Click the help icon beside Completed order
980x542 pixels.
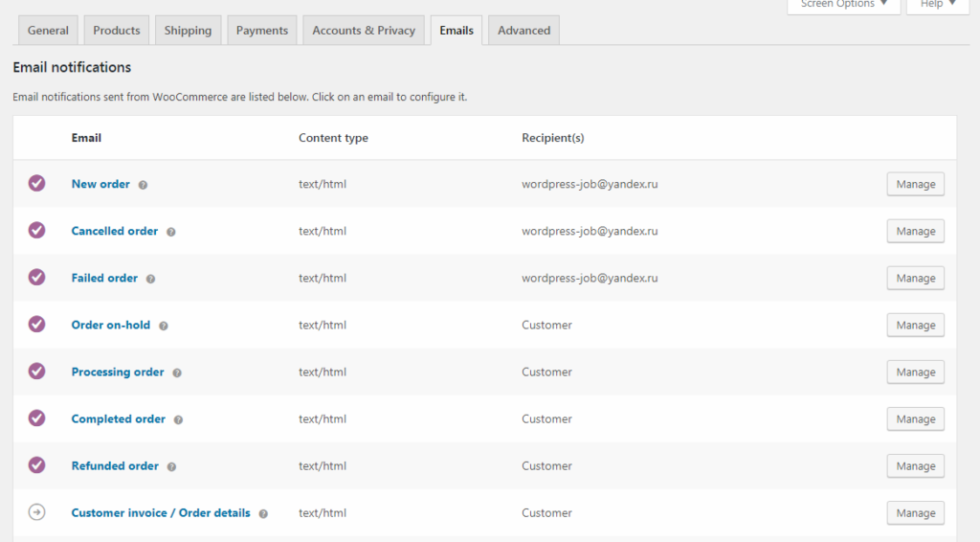178,419
